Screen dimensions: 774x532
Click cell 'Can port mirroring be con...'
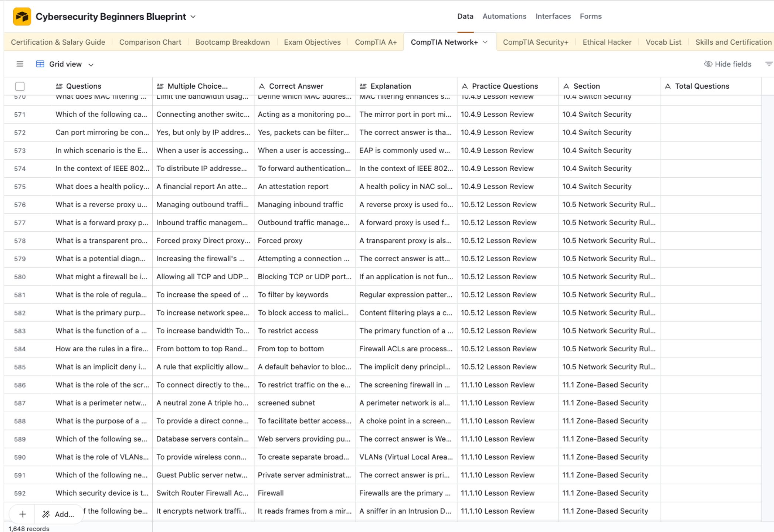[102, 132]
